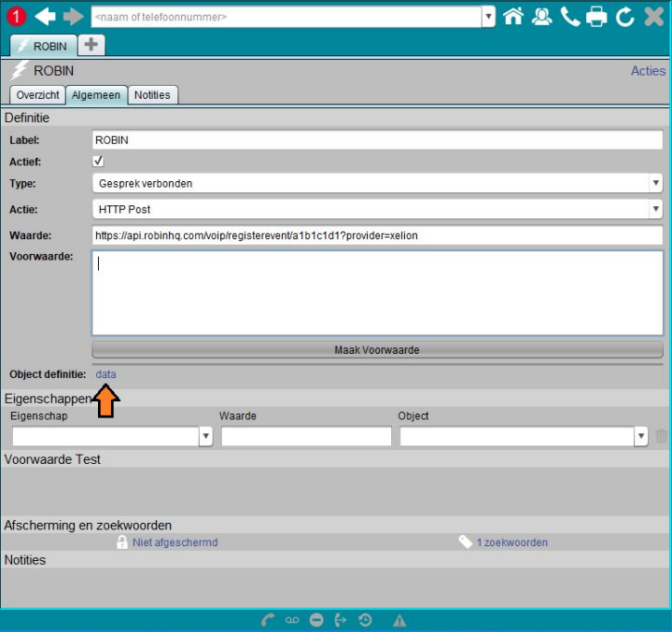Open the Acties menu link
This screenshot has width=672, height=632.
tap(648, 71)
